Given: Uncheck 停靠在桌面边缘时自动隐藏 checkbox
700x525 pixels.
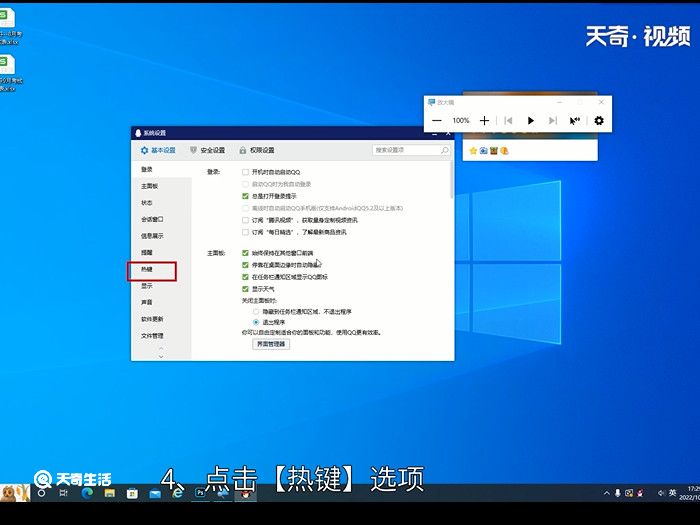Looking at the screenshot, I should tap(245, 265).
